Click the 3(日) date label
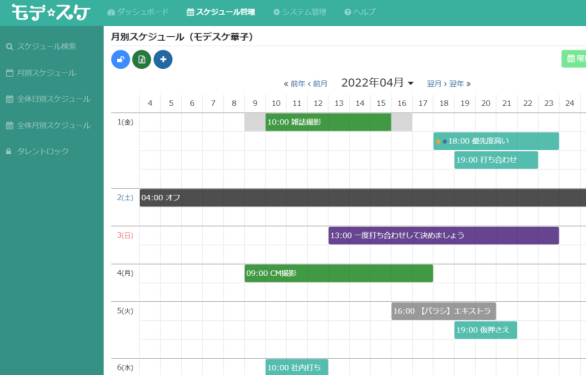 coord(125,235)
